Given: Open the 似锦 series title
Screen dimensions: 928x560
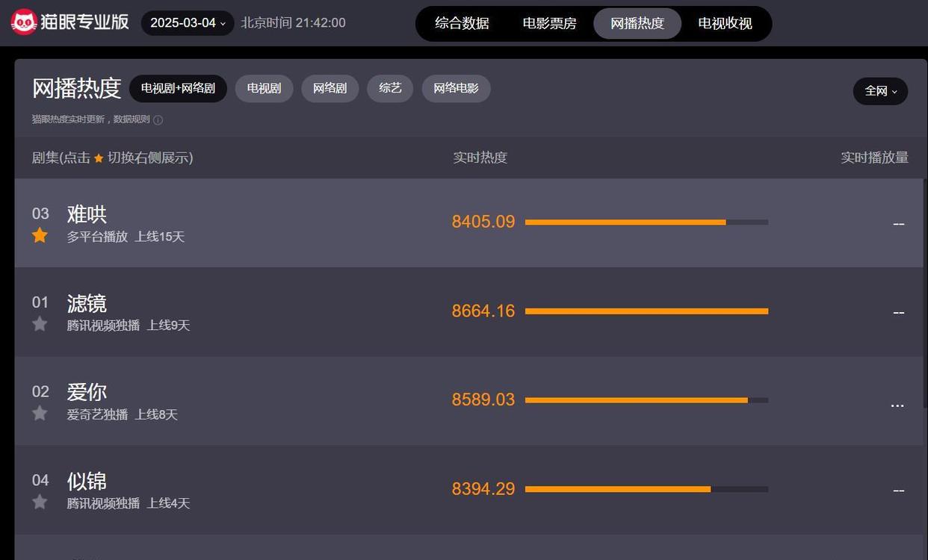Looking at the screenshot, I should [87, 481].
